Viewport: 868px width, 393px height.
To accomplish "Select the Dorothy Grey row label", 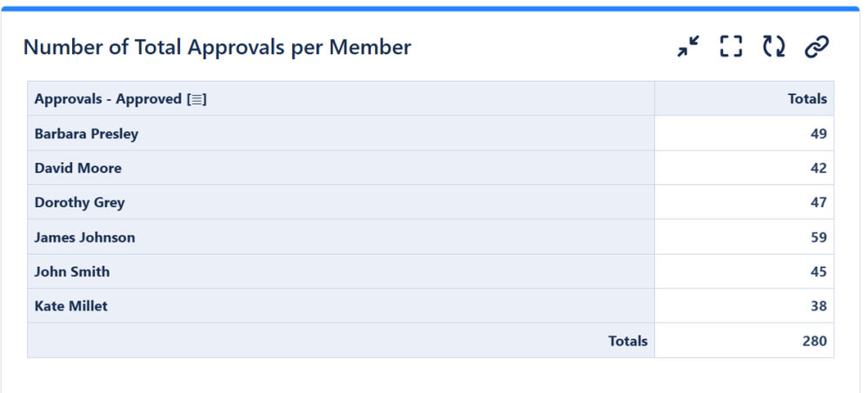I will tap(80, 203).
